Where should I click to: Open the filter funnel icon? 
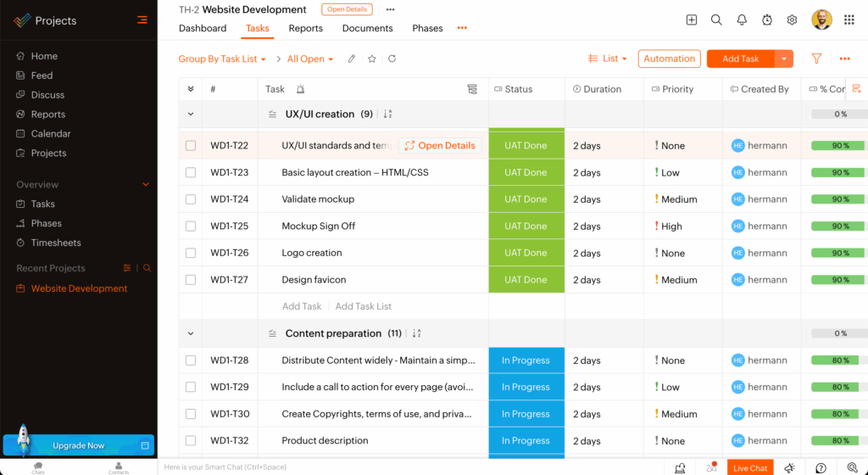(816, 59)
